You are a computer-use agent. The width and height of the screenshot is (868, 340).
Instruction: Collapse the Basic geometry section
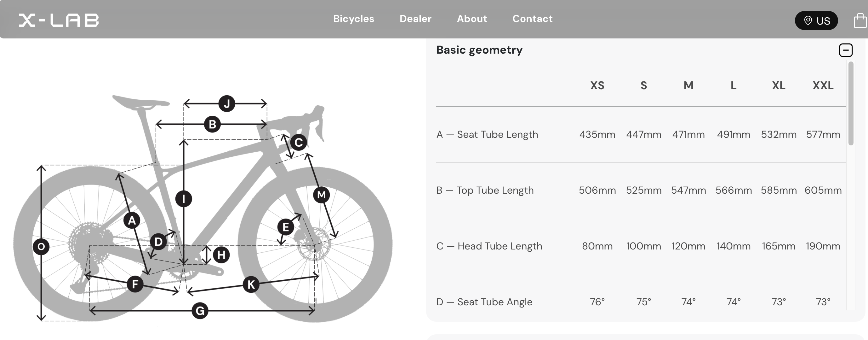(x=846, y=50)
